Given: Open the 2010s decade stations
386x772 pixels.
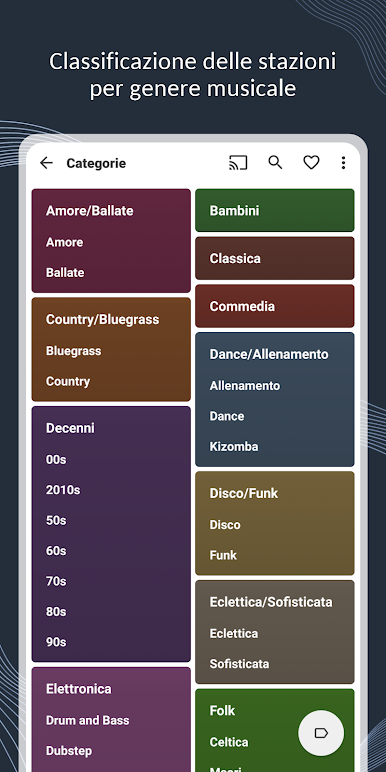Looking at the screenshot, I should pyautogui.click(x=63, y=490).
